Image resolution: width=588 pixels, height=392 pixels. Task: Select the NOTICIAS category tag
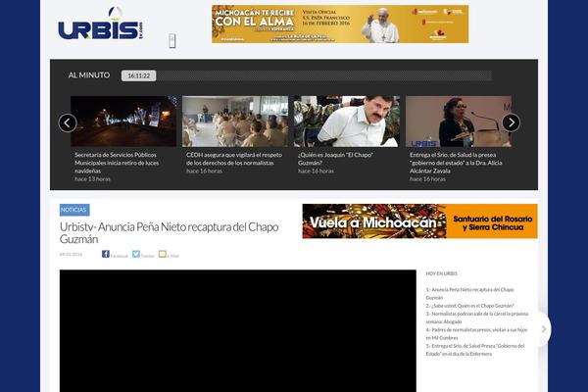pyautogui.click(x=74, y=210)
